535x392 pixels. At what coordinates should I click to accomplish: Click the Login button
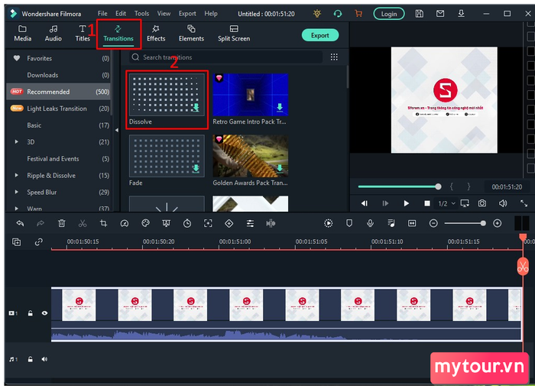pos(389,14)
